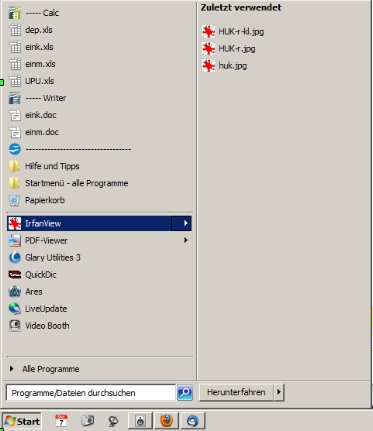The height and width of the screenshot is (431, 373).
Task: Open shutdown options arrow beside Herunterfahren
Action: [279, 392]
